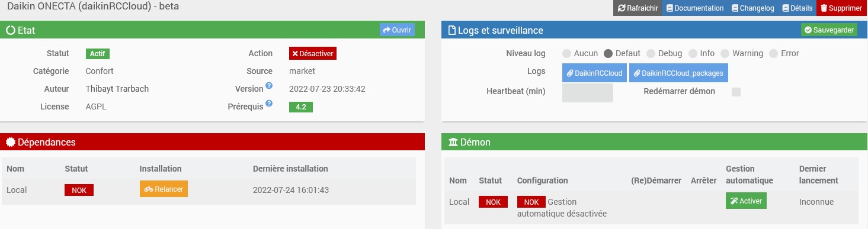This screenshot has width=868, height=229.
Task: Open the DaikinRCCloud_packages log
Action: click(x=679, y=73)
